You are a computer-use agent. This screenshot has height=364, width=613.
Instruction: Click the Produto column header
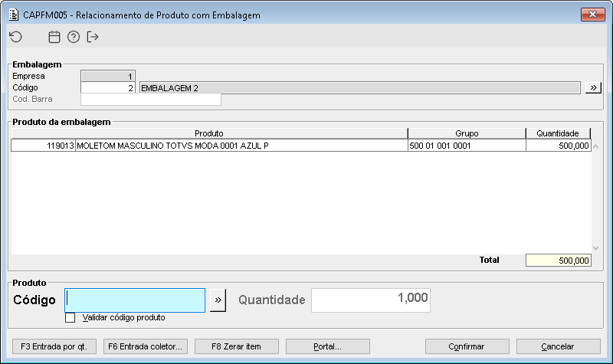click(x=209, y=133)
